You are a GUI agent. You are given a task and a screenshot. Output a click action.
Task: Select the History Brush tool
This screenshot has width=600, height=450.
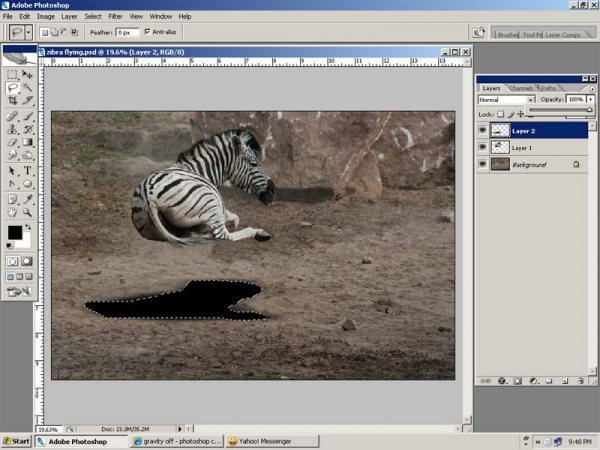(x=27, y=129)
